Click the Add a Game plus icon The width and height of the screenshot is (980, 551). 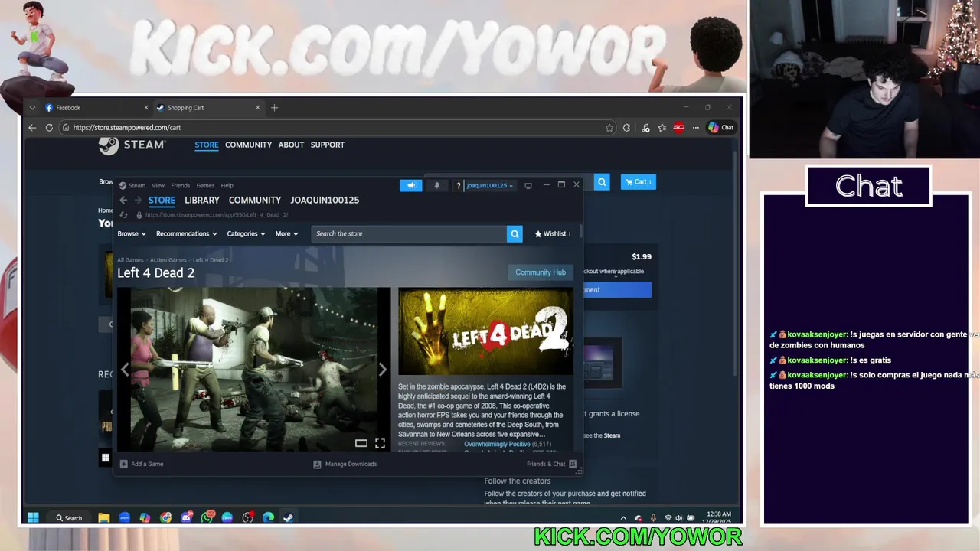pyautogui.click(x=124, y=464)
